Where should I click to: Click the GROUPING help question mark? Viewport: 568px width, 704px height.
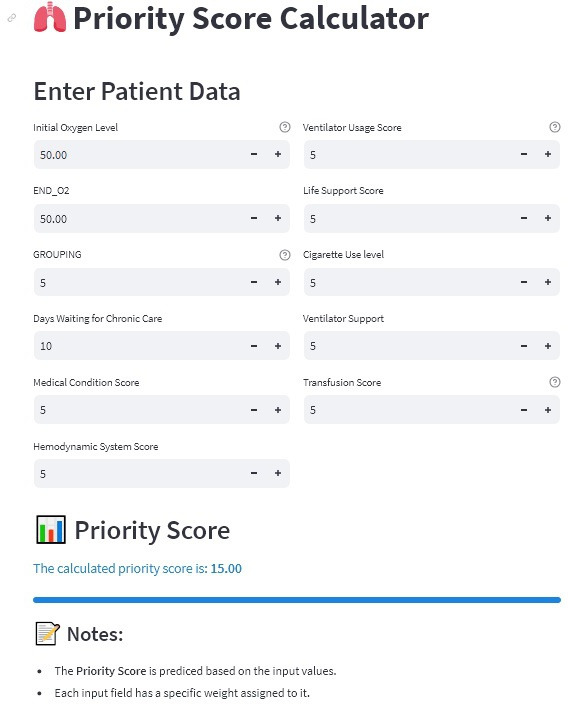click(x=285, y=255)
